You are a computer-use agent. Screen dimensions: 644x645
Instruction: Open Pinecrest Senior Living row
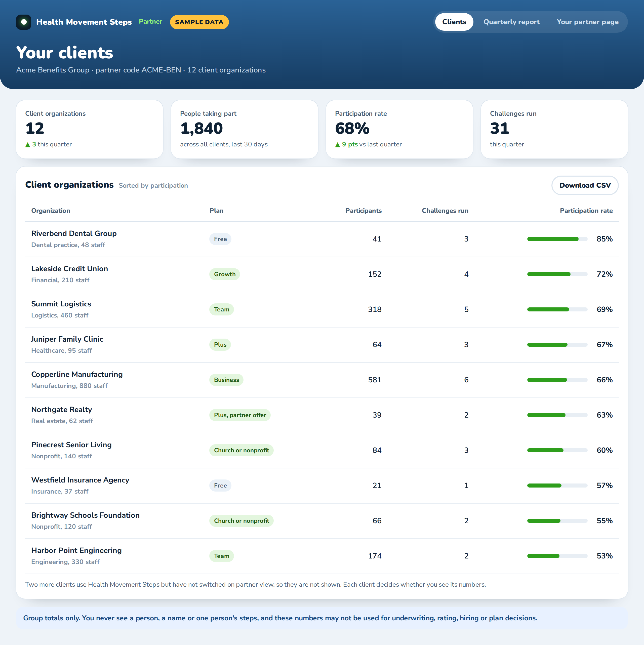[x=322, y=450]
